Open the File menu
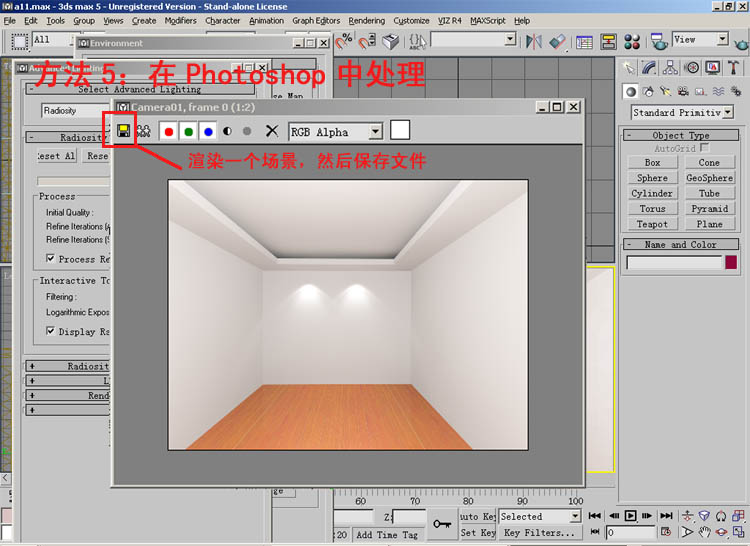 10,21
